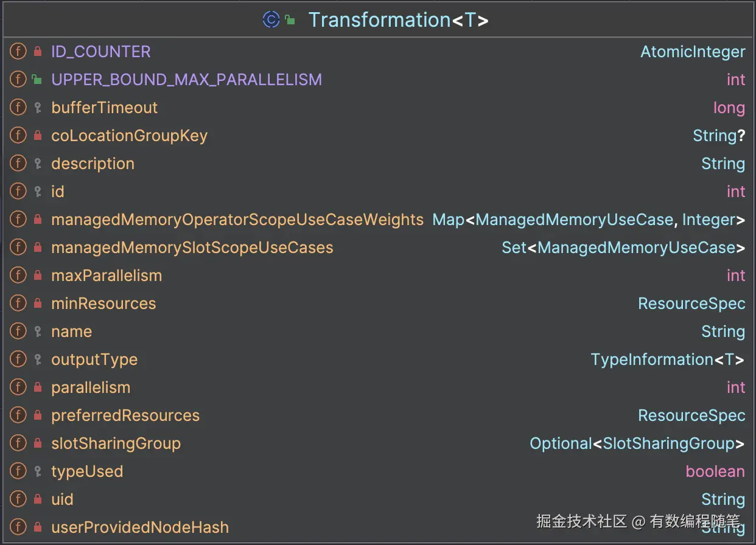
Task: Open the ResourceSpec type of minResources
Action: click(x=691, y=304)
